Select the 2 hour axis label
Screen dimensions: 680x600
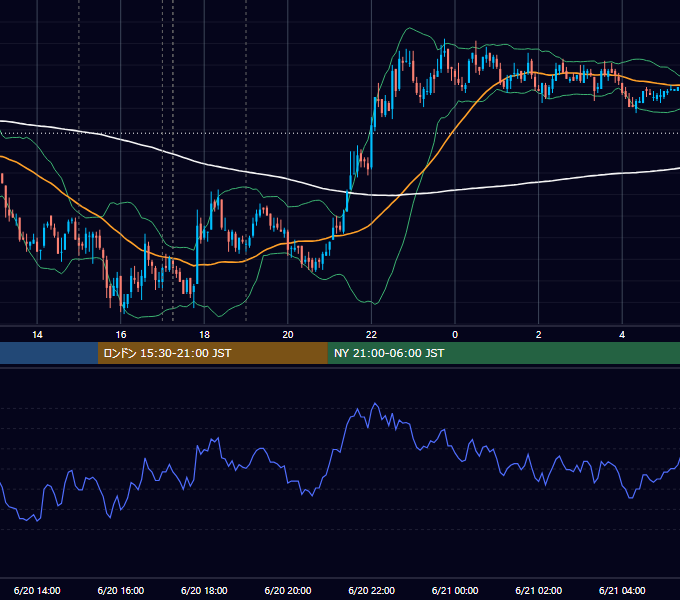(x=539, y=335)
